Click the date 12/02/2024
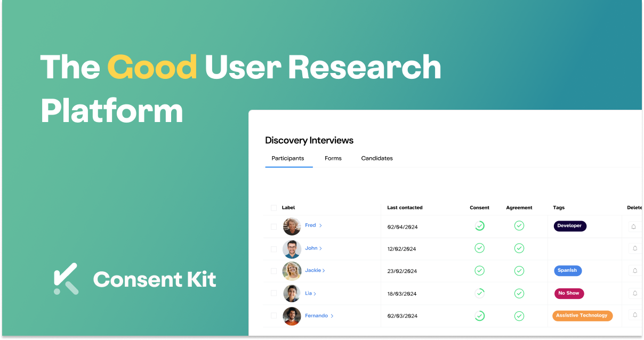 pos(402,249)
